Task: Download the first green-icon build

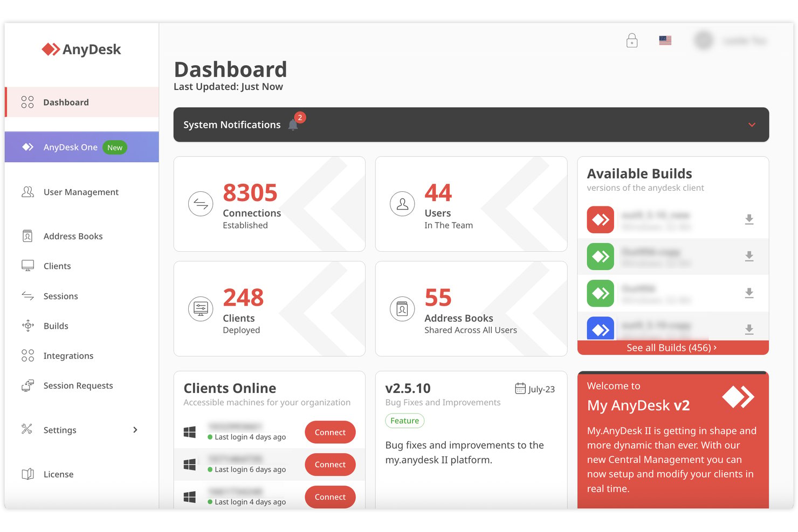Action: click(x=749, y=256)
